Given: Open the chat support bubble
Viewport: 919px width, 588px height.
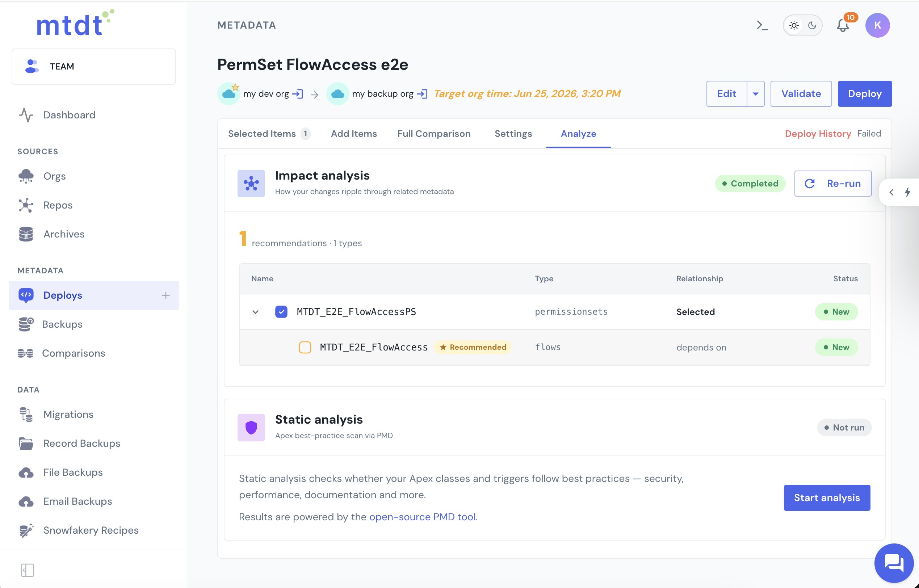Looking at the screenshot, I should pyautogui.click(x=893, y=562).
